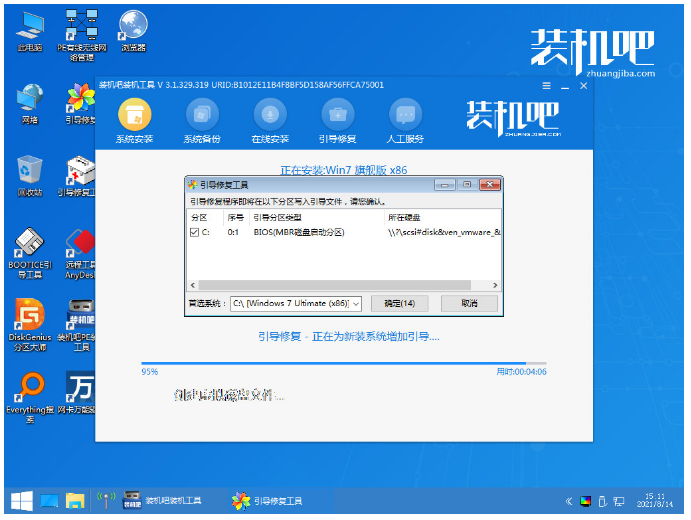
Task: Click the 所在硬盘 column header
Action: point(405,217)
